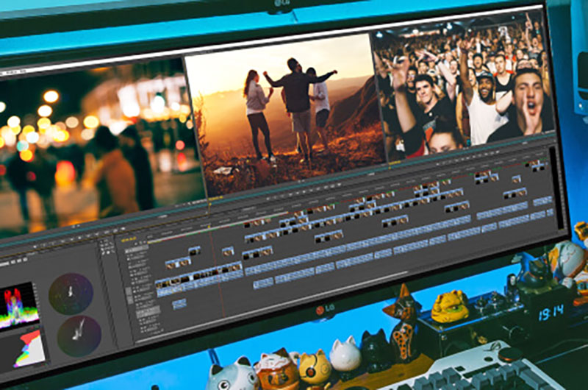This screenshot has width=588, height=390.
Task: Select the topmost rightmost timeline clip
Action: tap(539, 166)
